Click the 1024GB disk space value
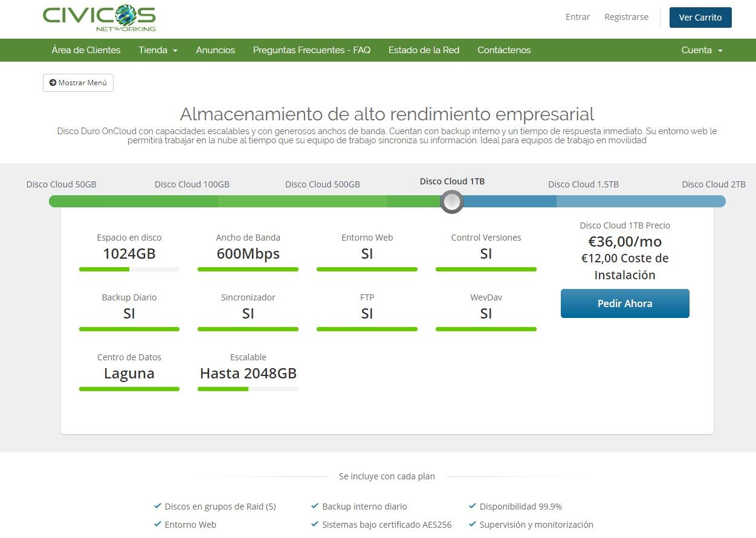The width and height of the screenshot is (756, 538). (x=129, y=254)
